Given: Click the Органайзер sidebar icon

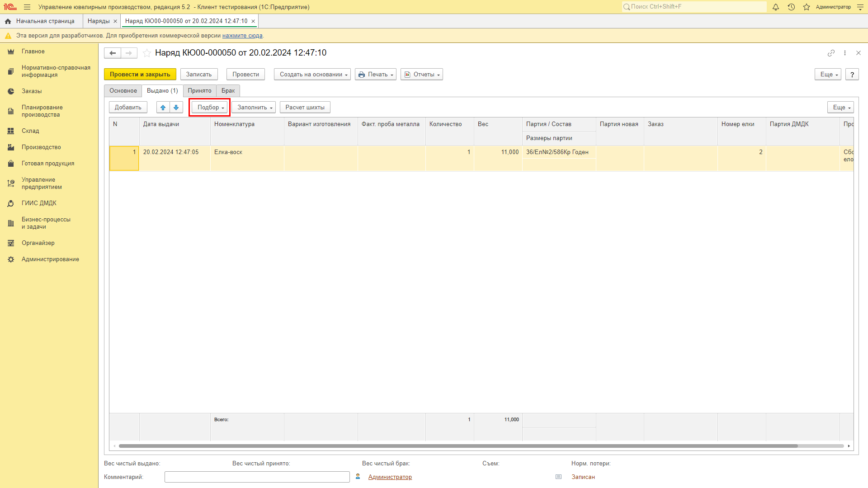Looking at the screenshot, I should (x=11, y=243).
